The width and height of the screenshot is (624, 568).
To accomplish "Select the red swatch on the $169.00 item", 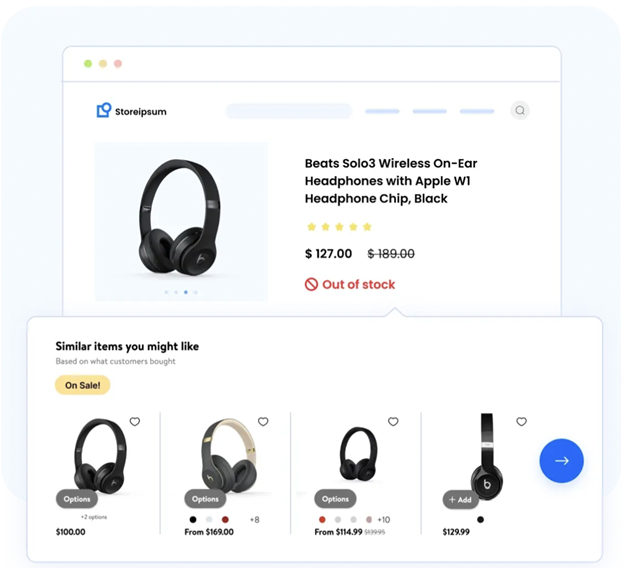I will pyautogui.click(x=225, y=519).
